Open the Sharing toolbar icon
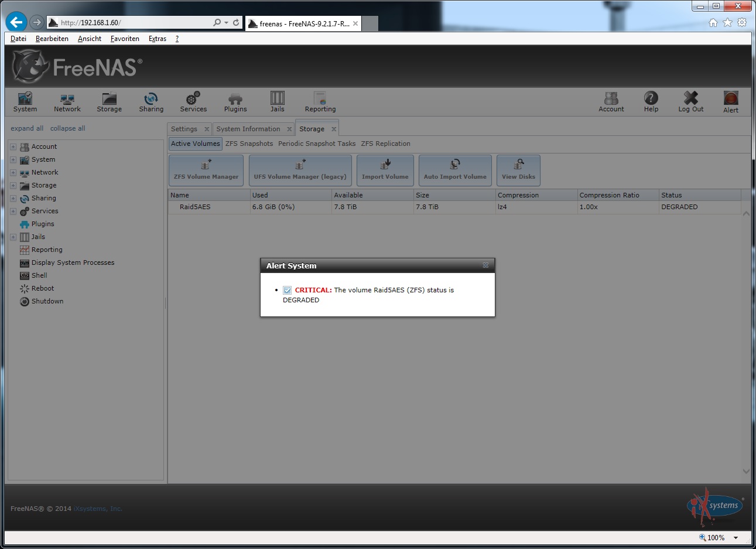The image size is (756, 549). [x=151, y=102]
